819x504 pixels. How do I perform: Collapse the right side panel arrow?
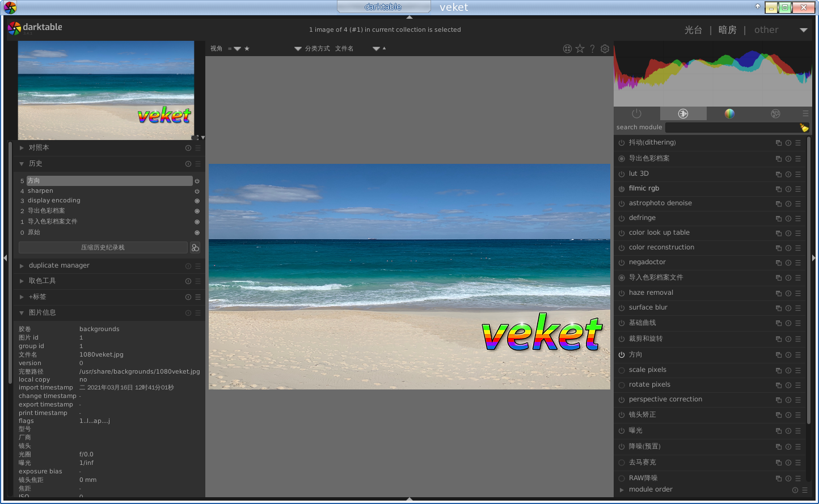point(815,258)
